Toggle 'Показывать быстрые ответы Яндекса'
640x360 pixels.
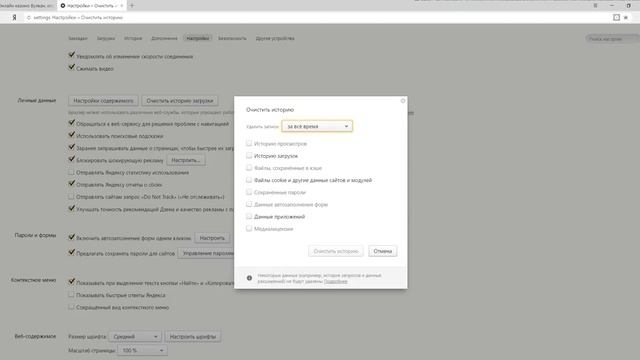coord(71,294)
